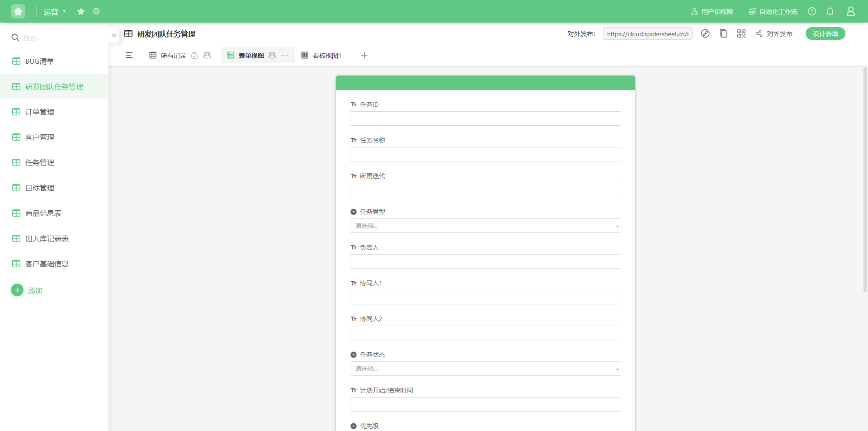This screenshot has width=868, height=431.
Task: Click the 任务名称 input field
Action: (x=486, y=154)
